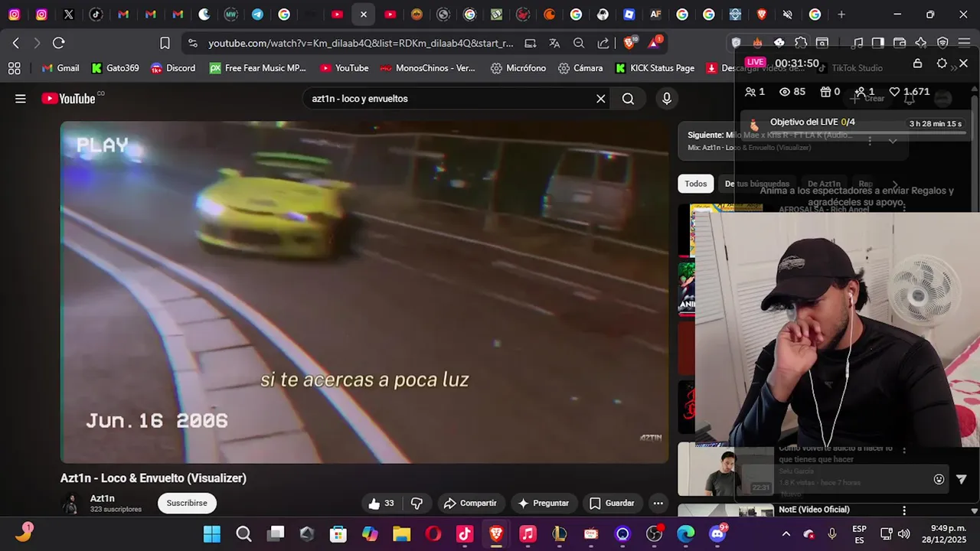Select the De Azt1n filter chip

pyautogui.click(x=824, y=184)
